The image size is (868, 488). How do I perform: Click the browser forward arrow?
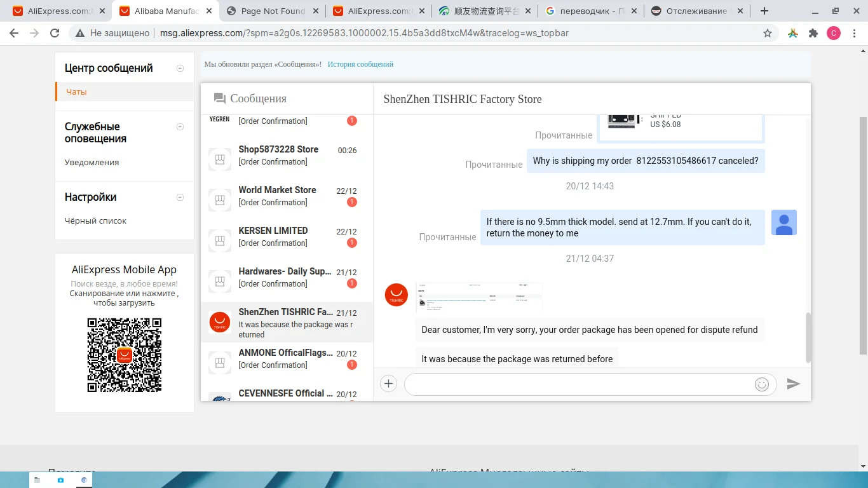pos(34,33)
